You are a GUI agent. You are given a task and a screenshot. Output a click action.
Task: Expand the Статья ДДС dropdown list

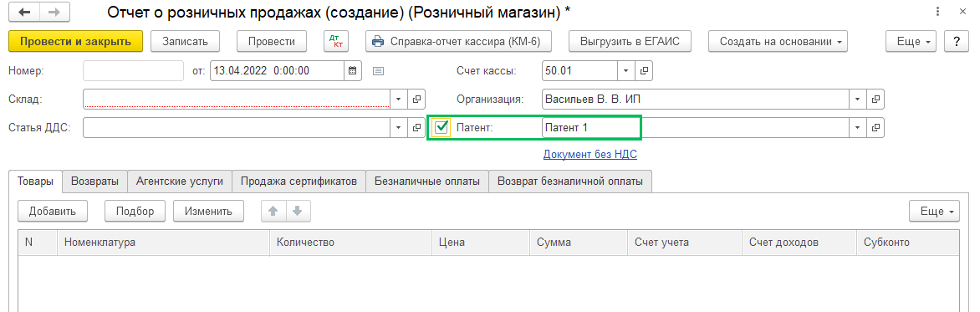click(x=399, y=127)
